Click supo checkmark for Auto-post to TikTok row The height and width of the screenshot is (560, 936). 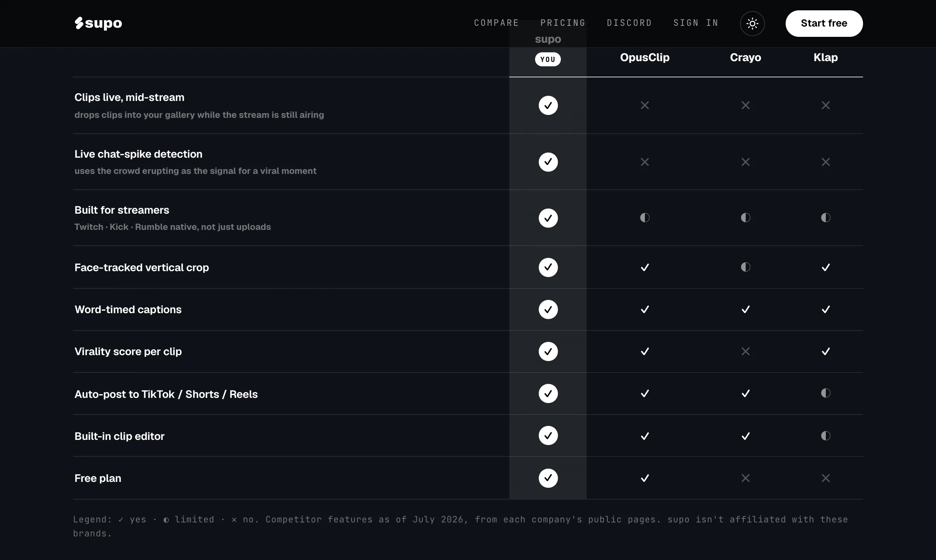click(x=548, y=393)
